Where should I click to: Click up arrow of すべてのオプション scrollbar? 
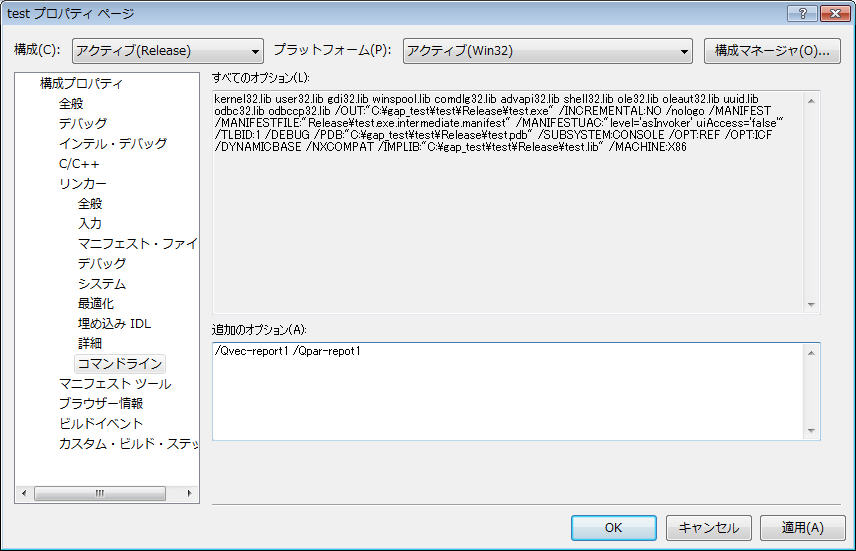811,101
